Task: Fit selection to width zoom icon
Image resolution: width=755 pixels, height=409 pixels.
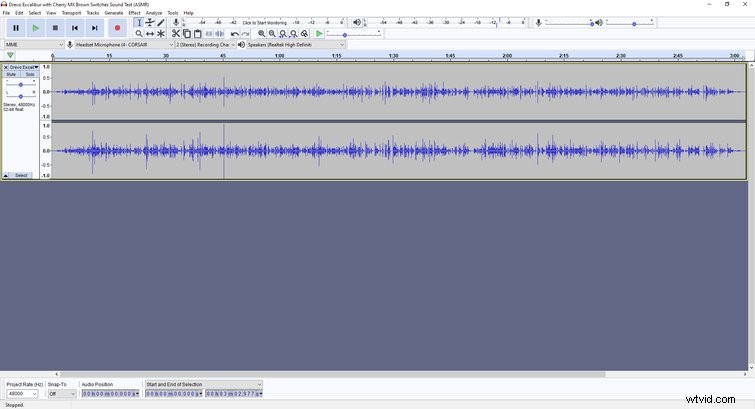Action: pos(283,34)
